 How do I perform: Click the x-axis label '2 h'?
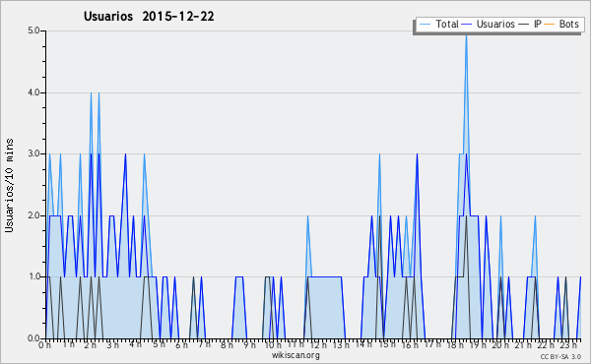click(90, 345)
